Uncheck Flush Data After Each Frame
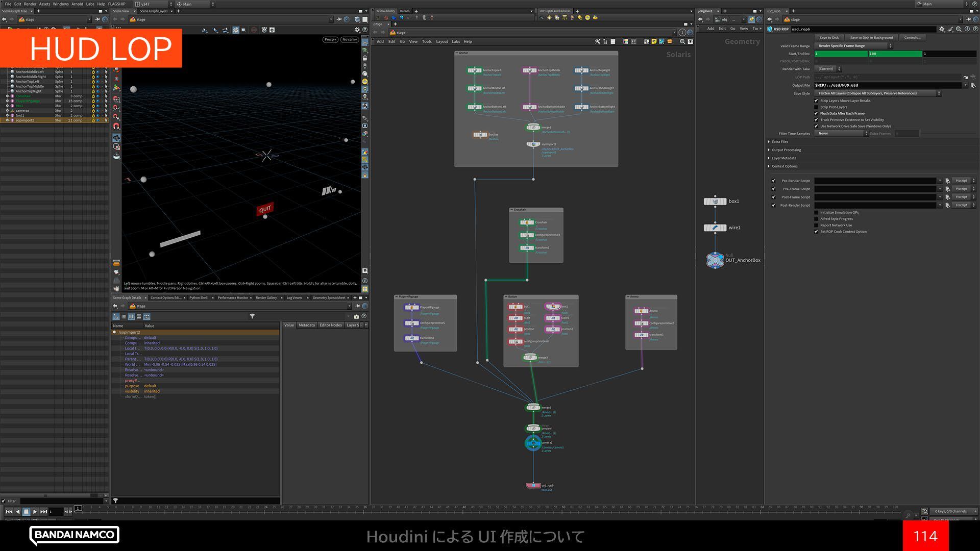 pyautogui.click(x=816, y=113)
